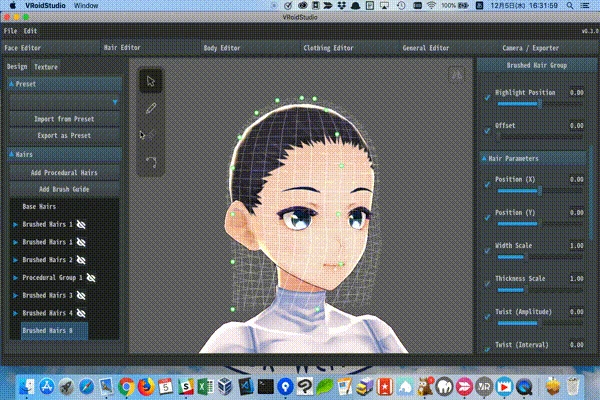600x400 pixels.
Task: Toggle visibility of Brushed Hairs 3
Action: coord(81,296)
